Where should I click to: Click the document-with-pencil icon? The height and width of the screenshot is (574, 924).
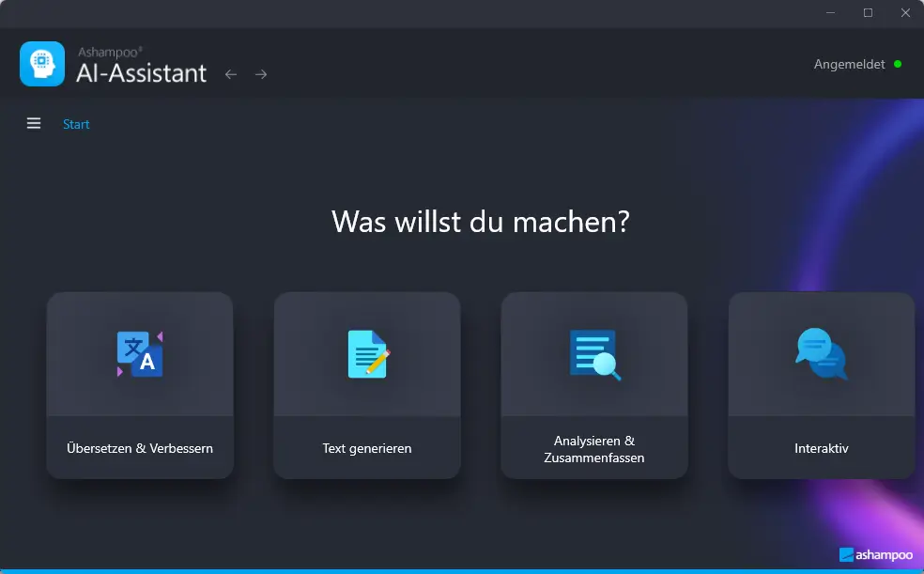click(x=368, y=353)
